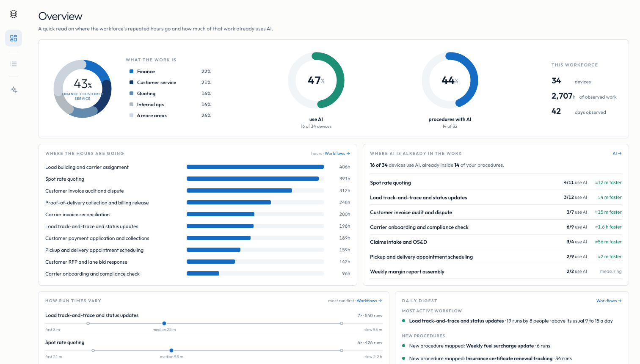Image resolution: width=640 pixels, height=364 pixels.
Task: Open Load track-and-trace in run times panel
Action: pos(92,315)
